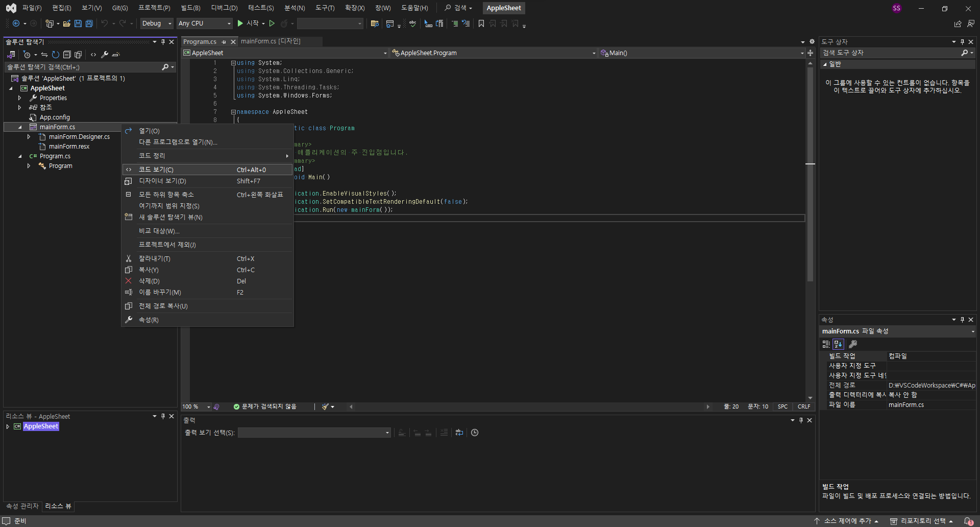Select 코드 보기(C) in context menu
This screenshot has height=527, width=980.
pyautogui.click(x=207, y=170)
